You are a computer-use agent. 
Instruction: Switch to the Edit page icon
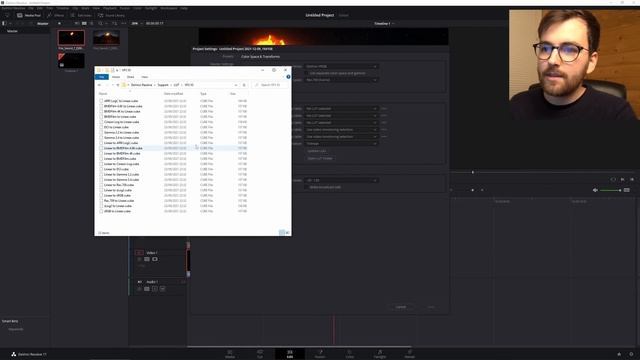pos(290,354)
